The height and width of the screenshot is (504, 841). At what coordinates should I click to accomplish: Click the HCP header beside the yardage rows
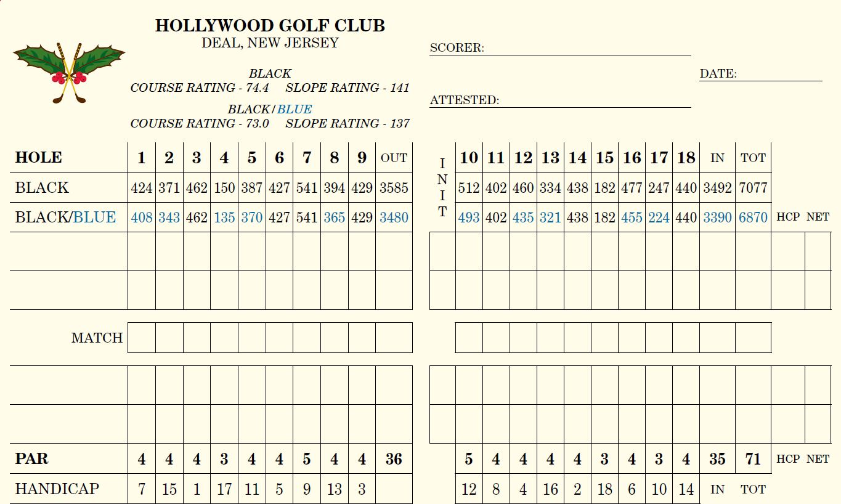[x=788, y=217]
